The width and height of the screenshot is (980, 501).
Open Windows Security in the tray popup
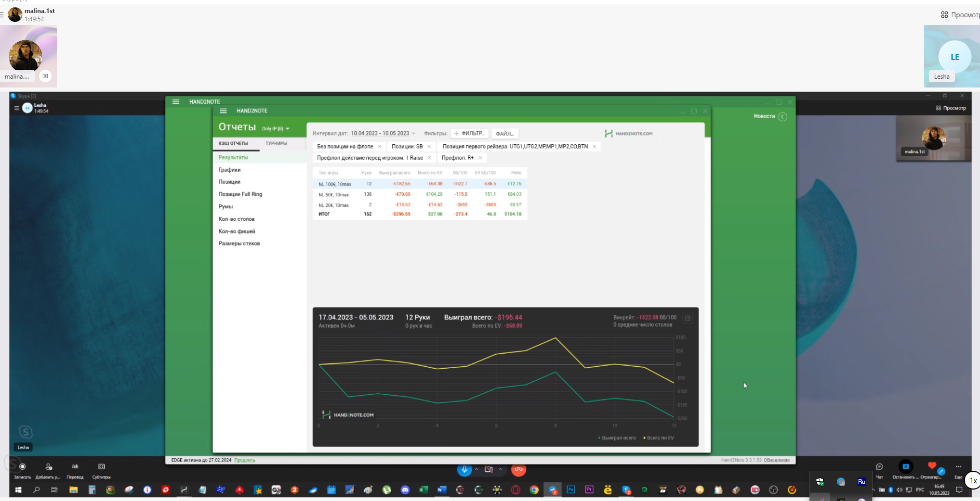click(x=820, y=482)
